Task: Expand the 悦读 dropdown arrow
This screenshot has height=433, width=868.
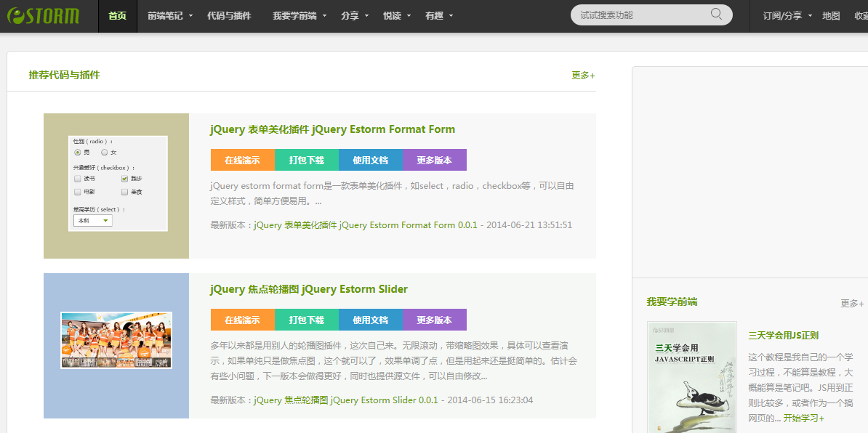Action: coord(409,16)
